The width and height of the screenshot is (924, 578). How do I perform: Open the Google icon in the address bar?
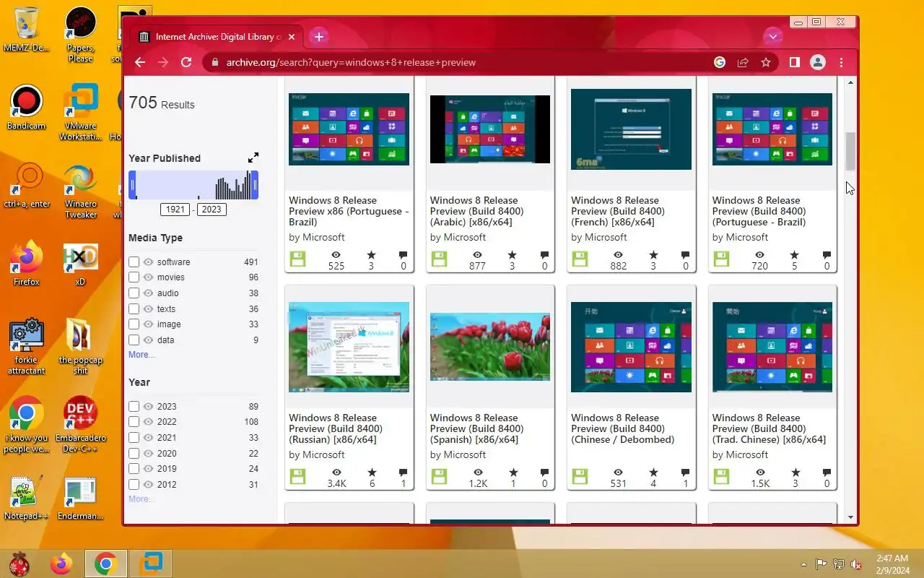[x=720, y=63]
